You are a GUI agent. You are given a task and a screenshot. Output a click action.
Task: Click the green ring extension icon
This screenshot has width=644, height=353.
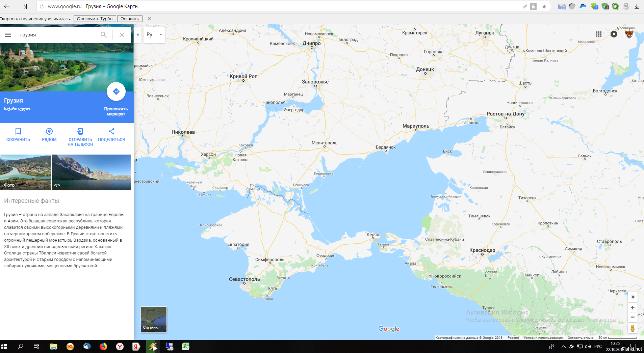pos(616,6)
